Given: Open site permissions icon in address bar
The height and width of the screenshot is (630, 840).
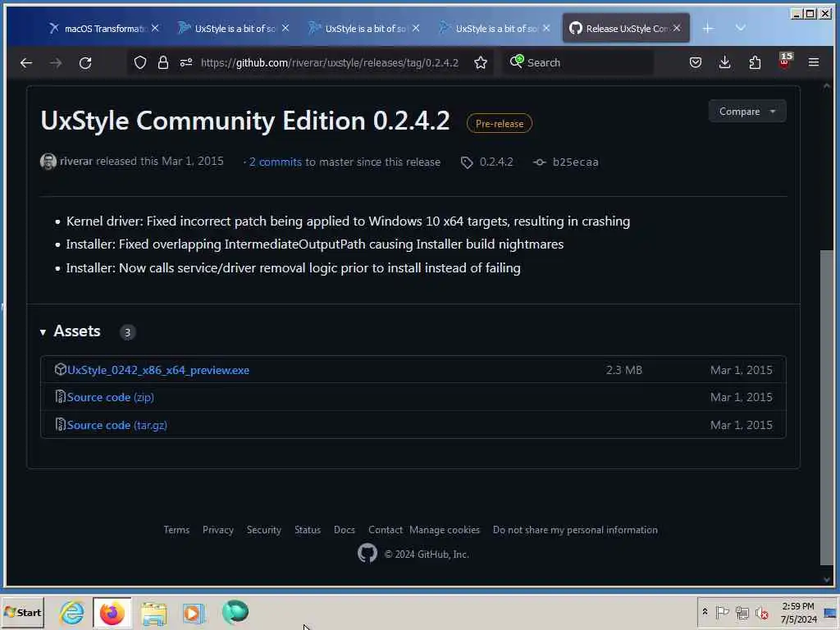Looking at the screenshot, I should (x=186, y=62).
